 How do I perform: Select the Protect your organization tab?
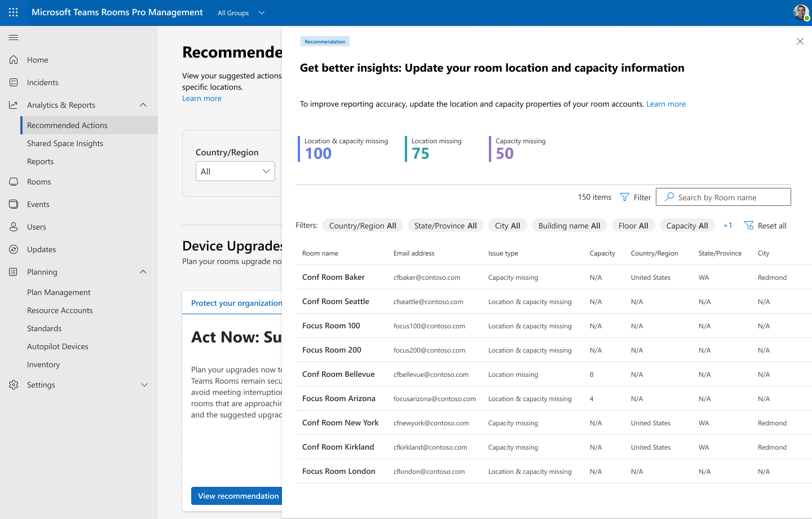pos(237,303)
